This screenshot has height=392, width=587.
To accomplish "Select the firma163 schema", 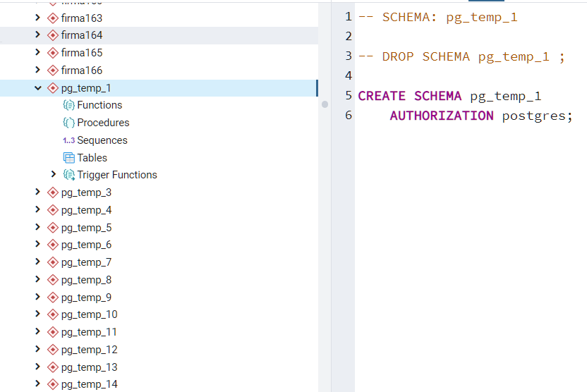I will click(x=81, y=18).
